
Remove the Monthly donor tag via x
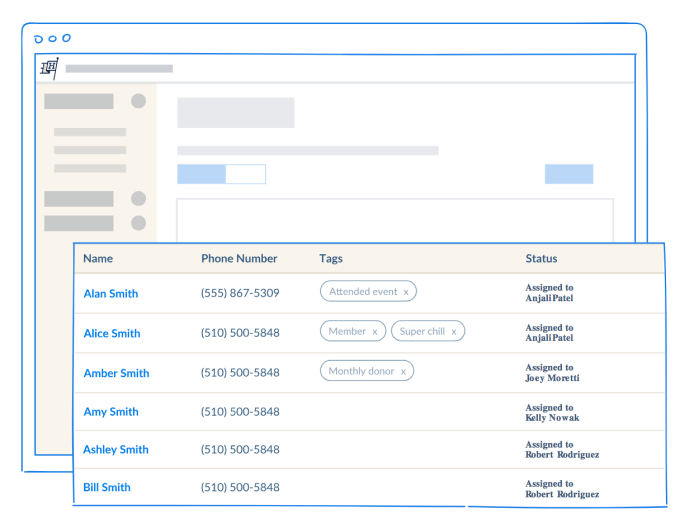click(x=403, y=372)
